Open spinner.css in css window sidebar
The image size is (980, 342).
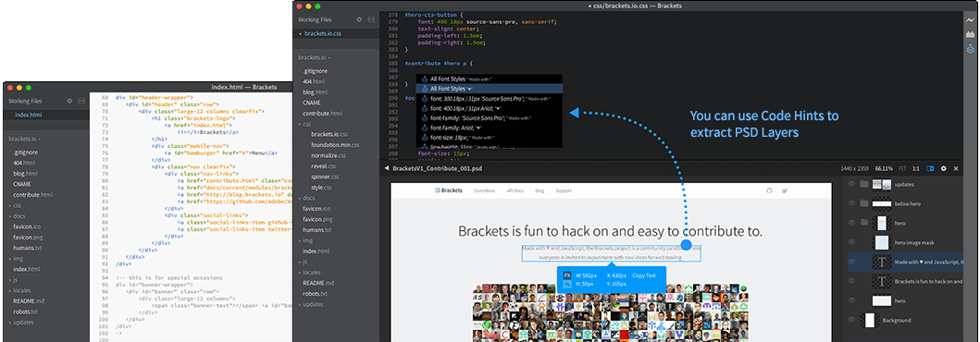pos(326,177)
